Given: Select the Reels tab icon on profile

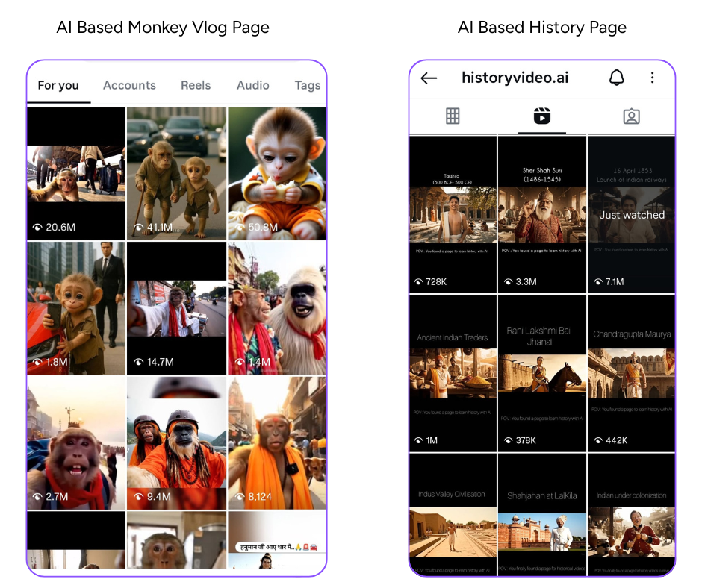Looking at the screenshot, I should pos(541,116).
